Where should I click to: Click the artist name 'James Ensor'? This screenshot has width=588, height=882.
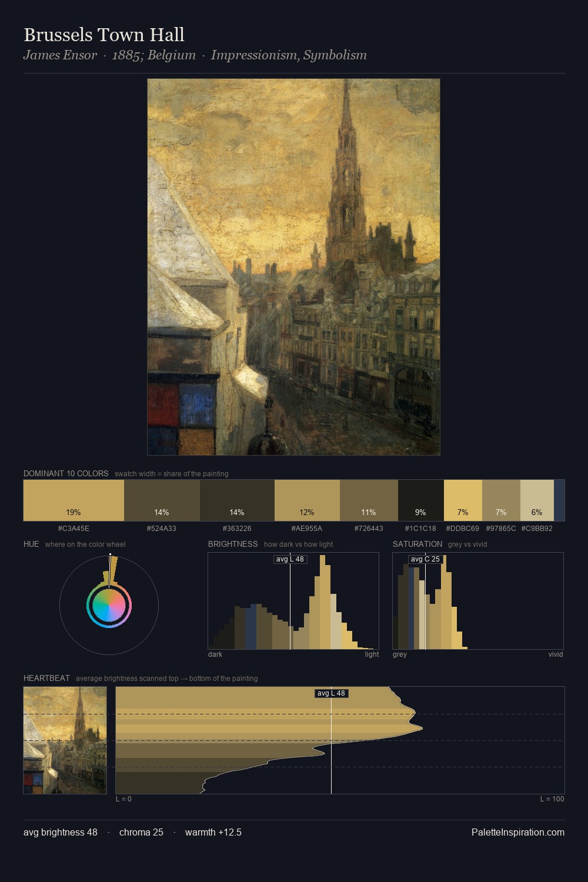(60, 55)
